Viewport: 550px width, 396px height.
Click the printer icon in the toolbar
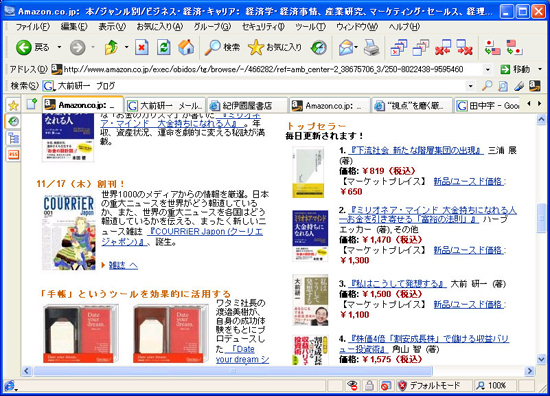point(371,47)
